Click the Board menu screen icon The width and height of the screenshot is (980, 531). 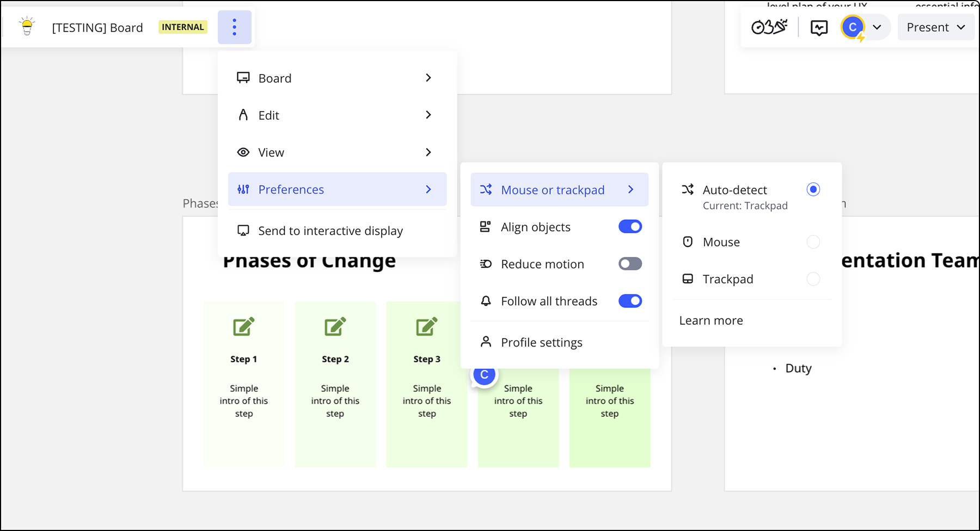(243, 78)
